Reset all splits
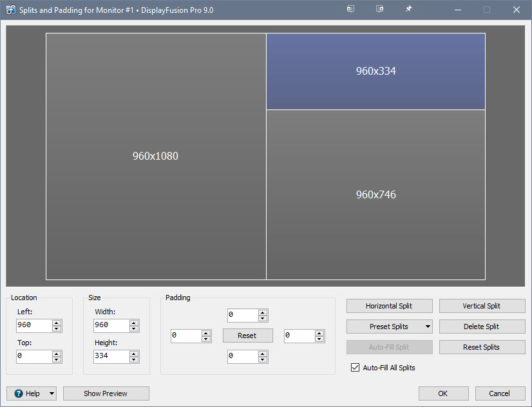The width and height of the screenshot is (532, 407). pyautogui.click(x=482, y=347)
